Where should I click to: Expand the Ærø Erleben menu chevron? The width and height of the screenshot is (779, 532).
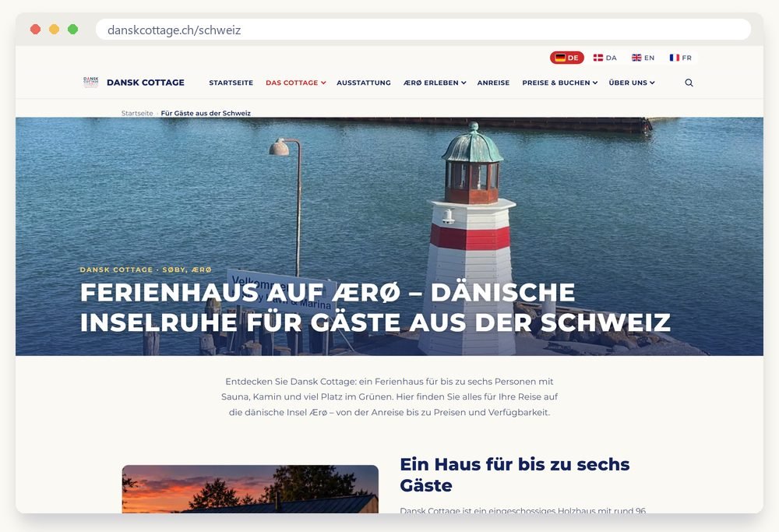464,83
